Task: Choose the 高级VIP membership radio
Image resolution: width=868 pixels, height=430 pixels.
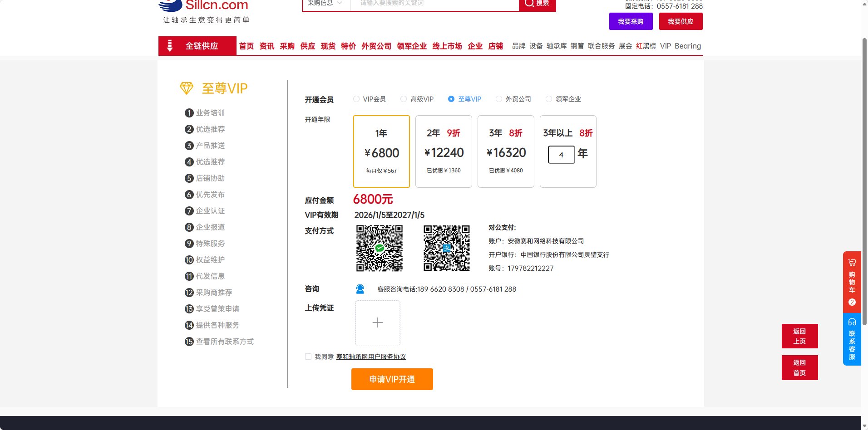Action: [404, 99]
